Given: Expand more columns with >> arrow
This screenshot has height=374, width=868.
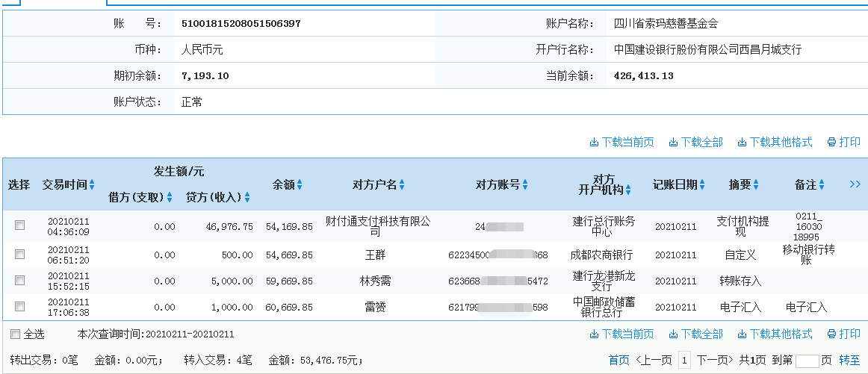Looking at the screenshot, I should pyautogui.click(x=855, y=184).
